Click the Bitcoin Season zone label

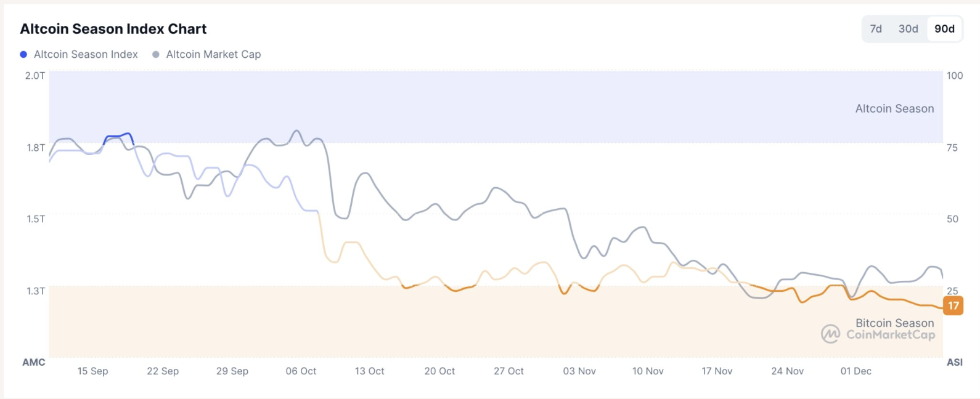[894, 323]
